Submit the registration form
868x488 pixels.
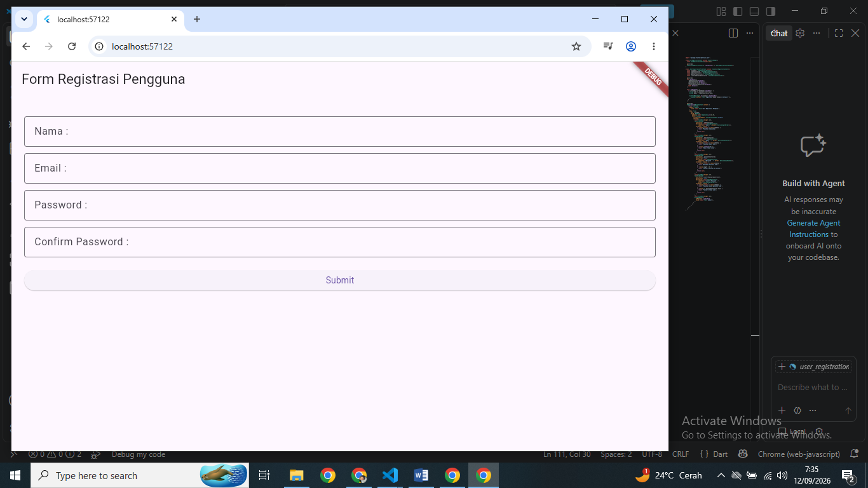point(340,280)
